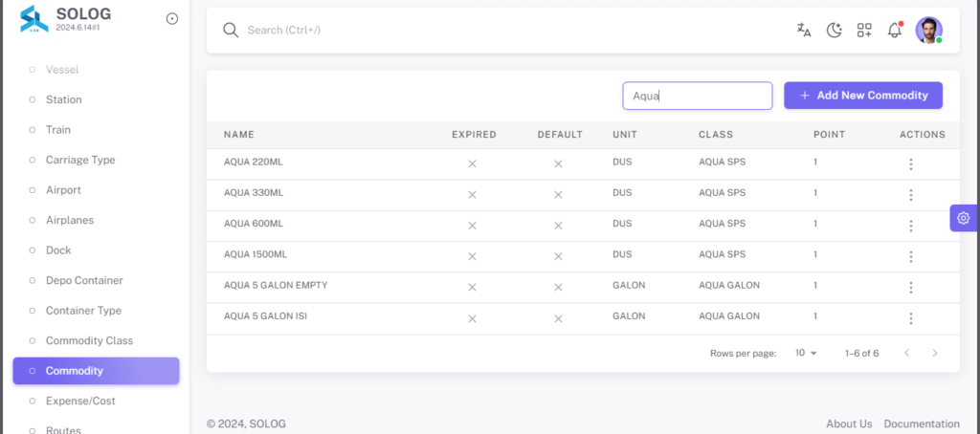The height and width of the screenshot is (434, 980).
Task: Open Vessel in the sidebar
Action: (96, 70)
